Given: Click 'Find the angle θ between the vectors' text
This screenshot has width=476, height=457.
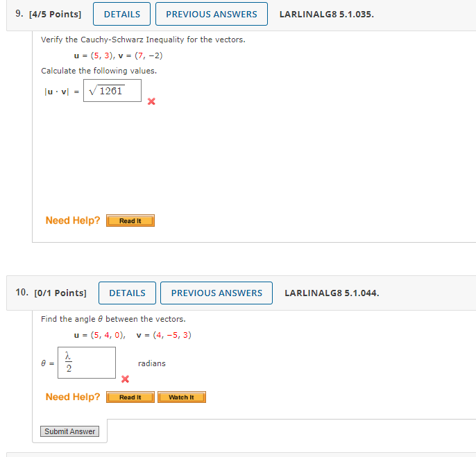Looking at the screenshot, I should (113, 319).
